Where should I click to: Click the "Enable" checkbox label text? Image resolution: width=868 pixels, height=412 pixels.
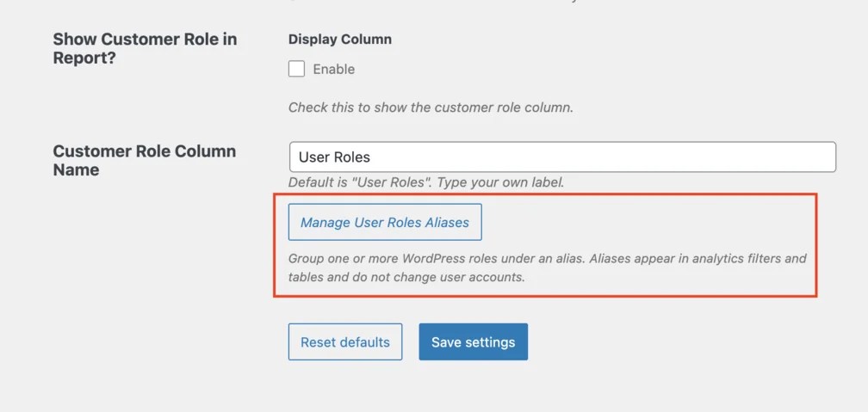click(x=334, y=69)
